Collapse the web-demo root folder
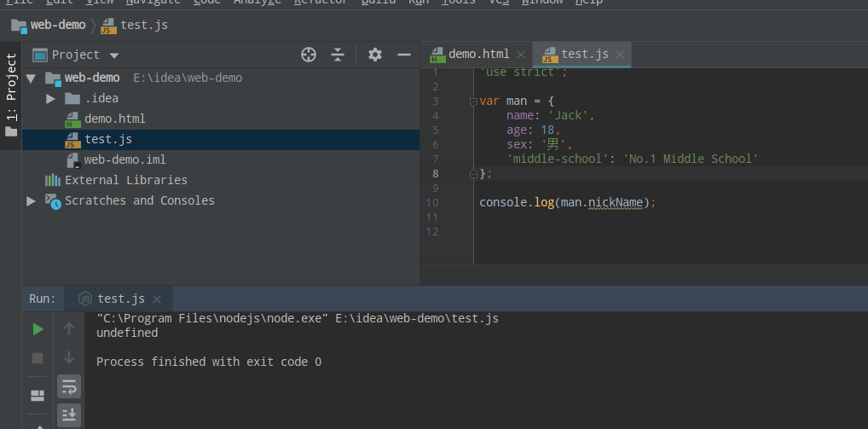This screenshot has width=868, height=429. click(31, 78)
